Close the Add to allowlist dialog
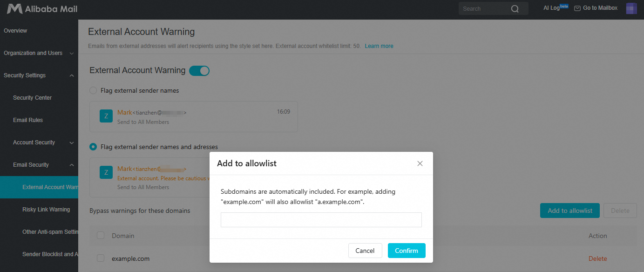The image size is (644, 272). 420,163
